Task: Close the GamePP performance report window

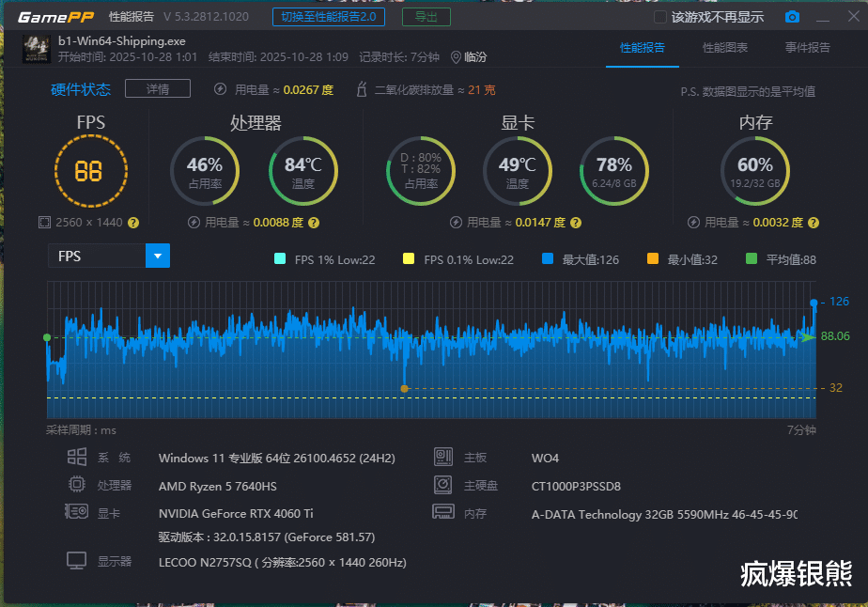Action: 854,16
